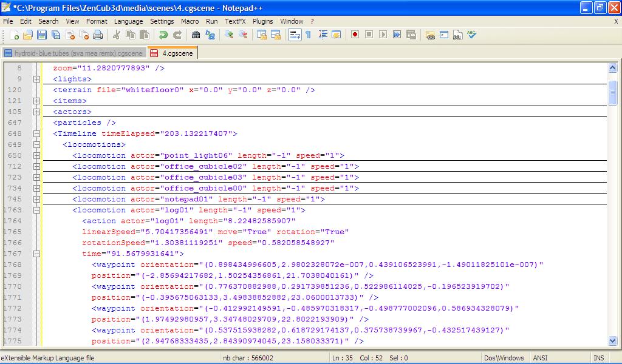Open the Replace dialog from the toolbar
The height and width of the screenshot is (364, 622).
[x=211, y=35]
